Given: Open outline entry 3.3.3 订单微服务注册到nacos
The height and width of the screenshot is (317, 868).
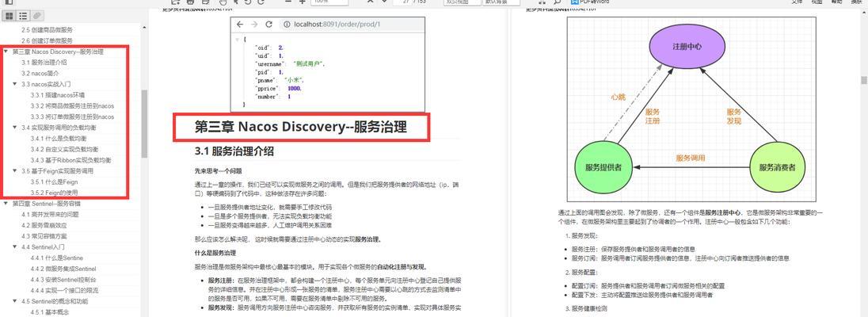Looking at the screenshot, I should (73, 117).
